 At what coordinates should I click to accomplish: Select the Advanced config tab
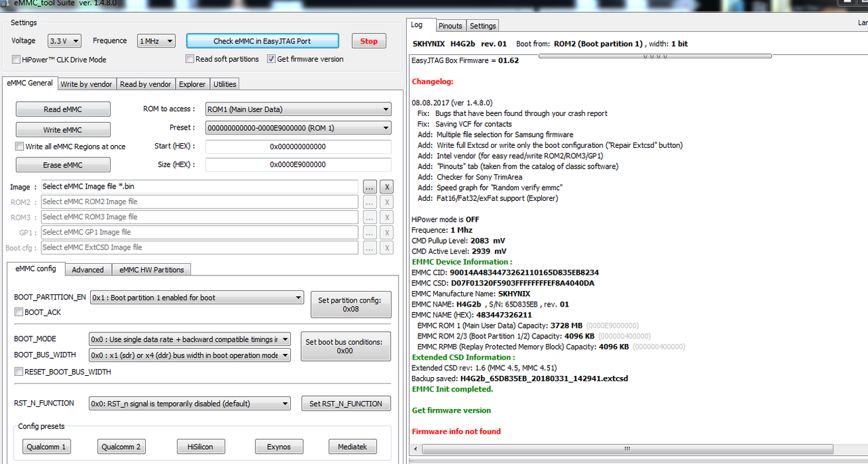click(88, 269)
